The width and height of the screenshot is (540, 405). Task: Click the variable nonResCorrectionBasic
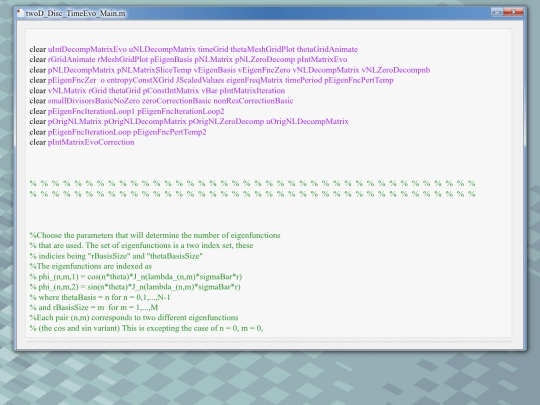pos(253,101)
